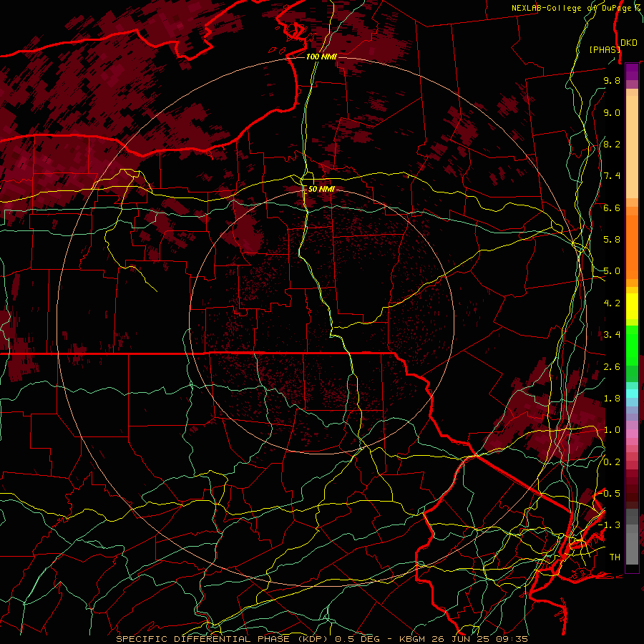Click the 4.2 value on the color scale
Viewport: 644px width, 644px height.
[612, 303]
